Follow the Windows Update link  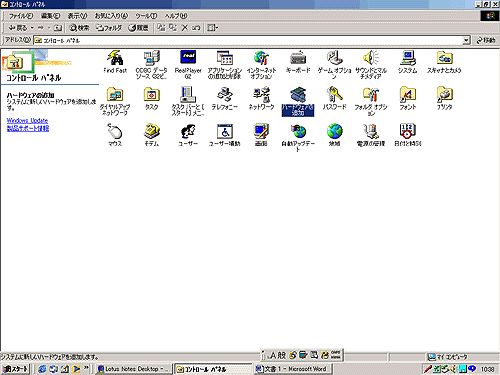click(x=27, y=120)
